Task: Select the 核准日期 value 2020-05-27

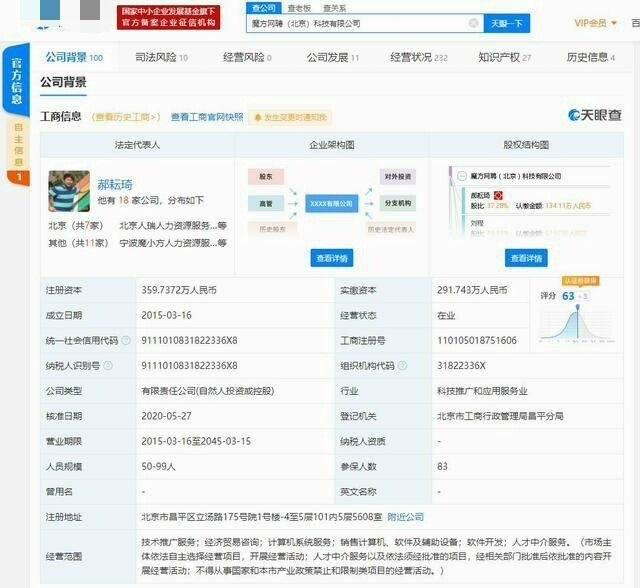Action: click(x=166, y=416)
